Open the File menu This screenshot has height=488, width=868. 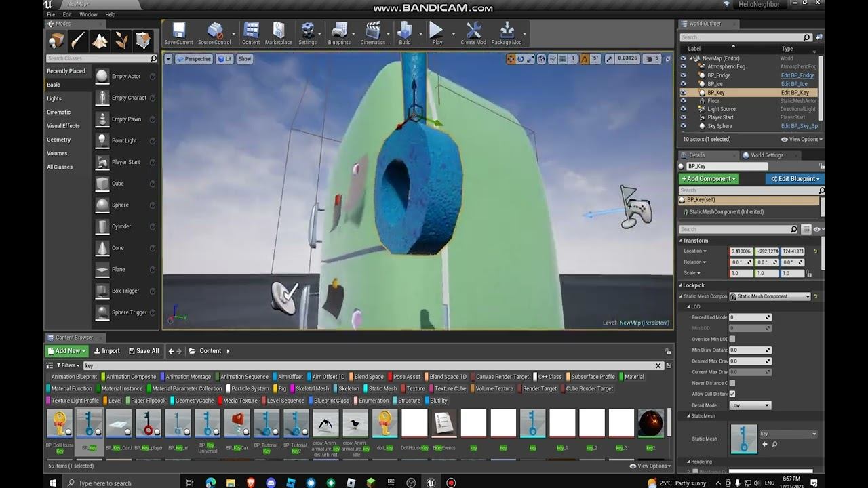[x=51, y=14]
